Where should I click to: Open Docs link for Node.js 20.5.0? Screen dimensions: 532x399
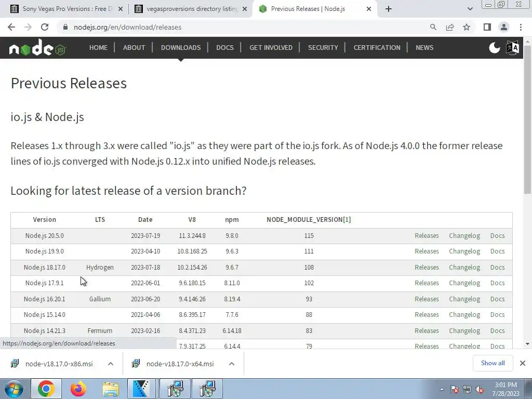pos(497,235)
